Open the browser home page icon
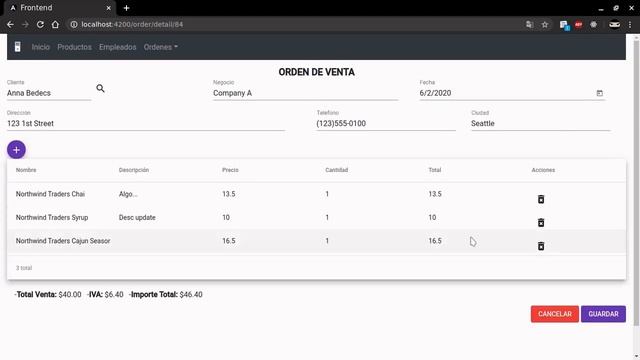 [55, 24]
